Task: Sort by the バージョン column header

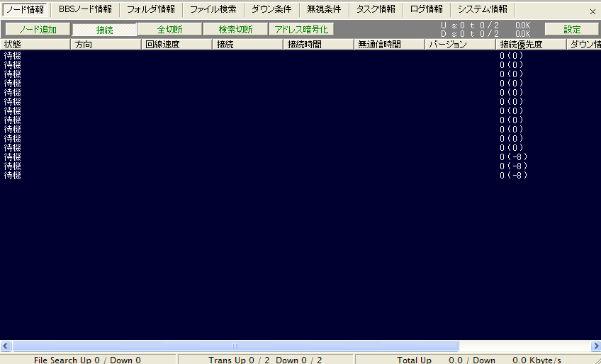Action: click(x=461, y=45)
